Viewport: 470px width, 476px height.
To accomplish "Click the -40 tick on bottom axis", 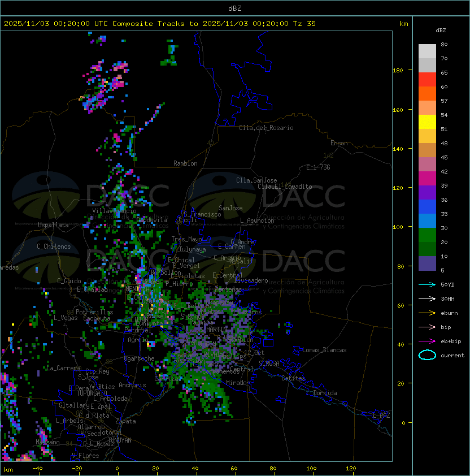I will tap(37, 469).
